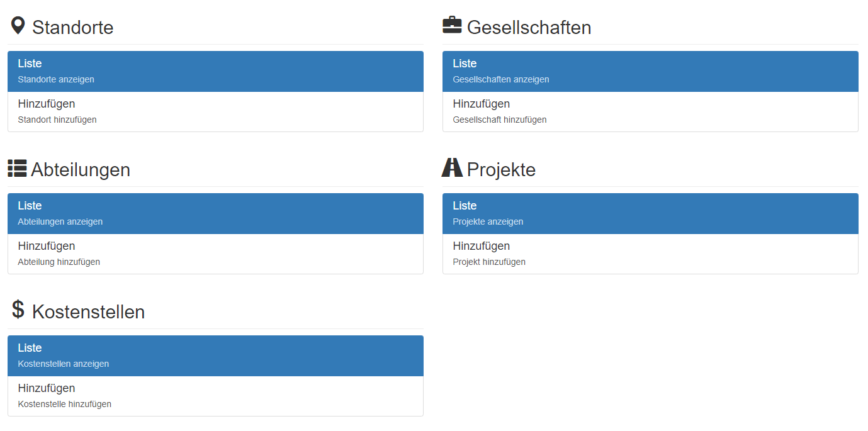Screen dimensions: 868x431
Task: Choose Gesellschaft hinzufügen option
Action: click(650, 111)
